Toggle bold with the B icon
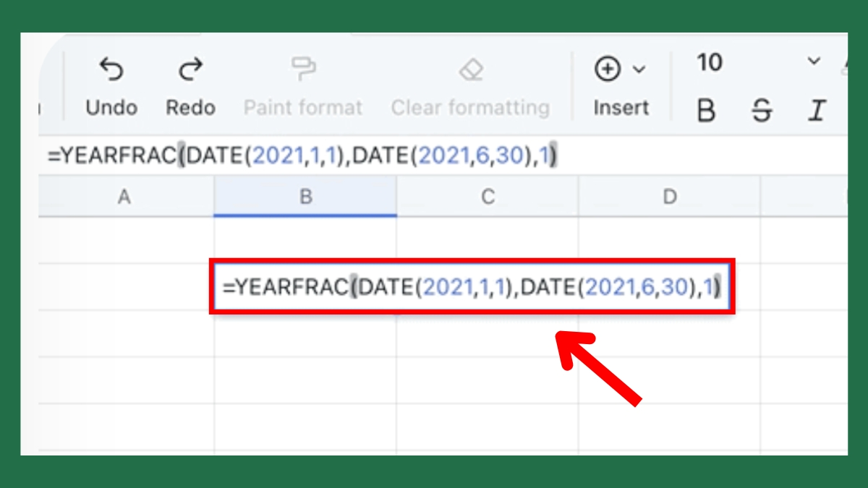Screen dimensions: 868x488 click(706, 111)
